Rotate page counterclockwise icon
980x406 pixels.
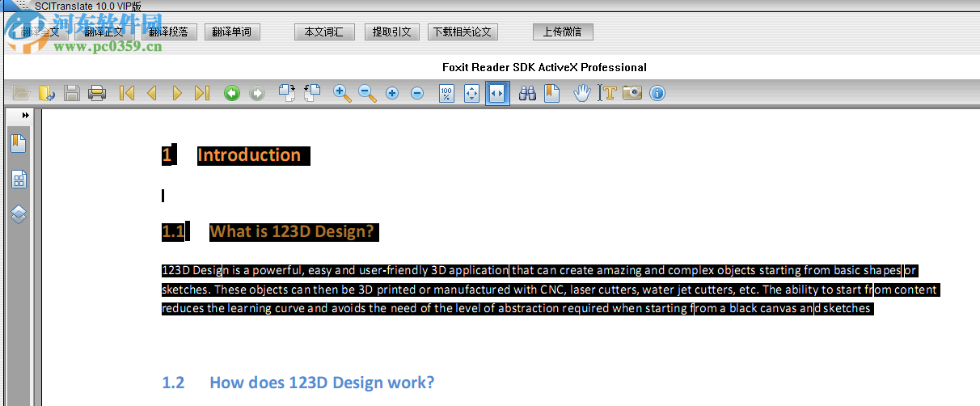pos(311,93)
